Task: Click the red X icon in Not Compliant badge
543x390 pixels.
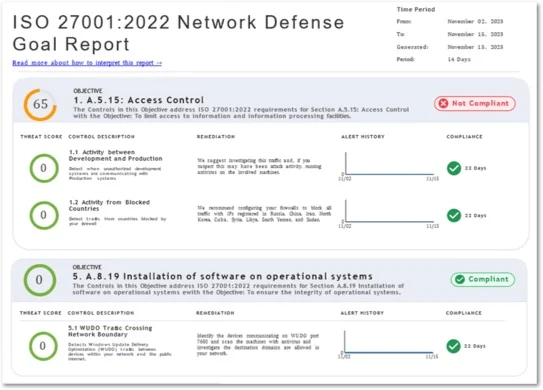Action: point(443,103)
